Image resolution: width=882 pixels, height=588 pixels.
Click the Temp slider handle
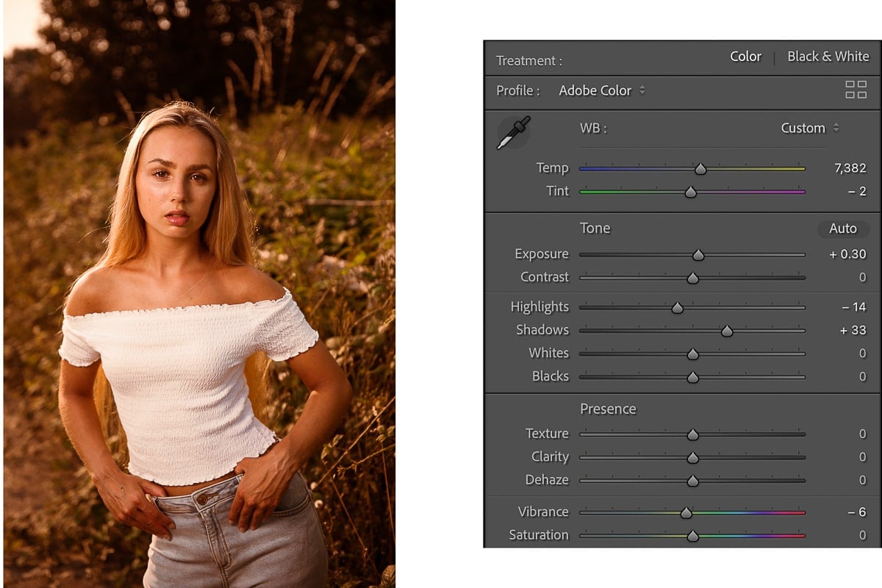[x=700, y=169]
